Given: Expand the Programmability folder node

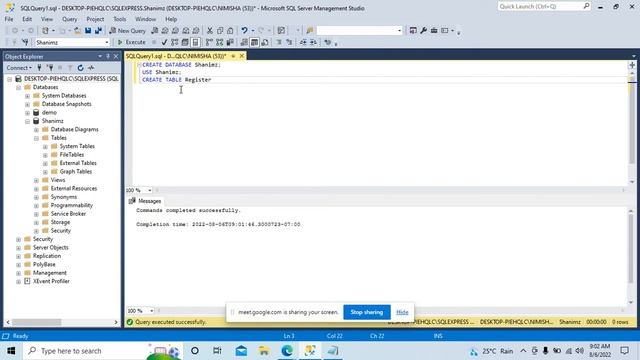Looking at the screenshot, I should (36, 205).
